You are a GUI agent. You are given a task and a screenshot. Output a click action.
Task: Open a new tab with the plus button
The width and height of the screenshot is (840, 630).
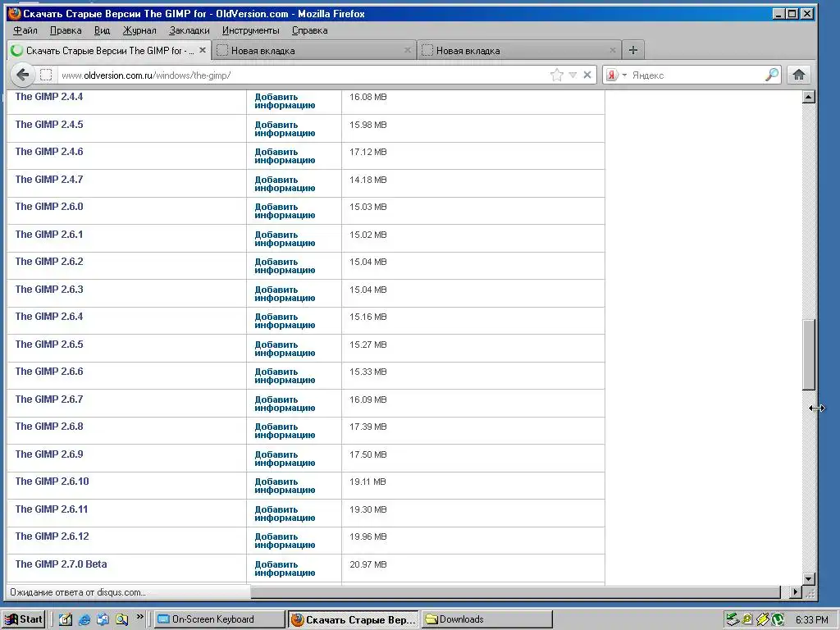(633, 50)
